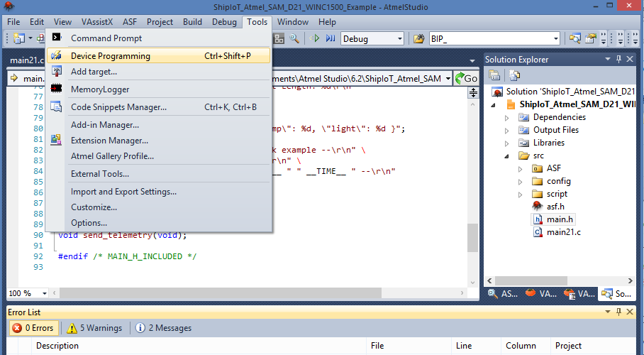Toggle the 2 Messages filter

[164, 328]
